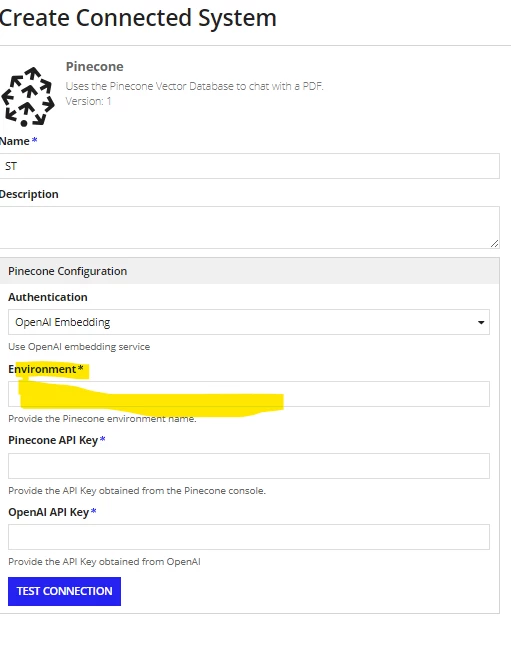
Task: Click the Pinecone API Key label
Action: [x=57, y=440]
